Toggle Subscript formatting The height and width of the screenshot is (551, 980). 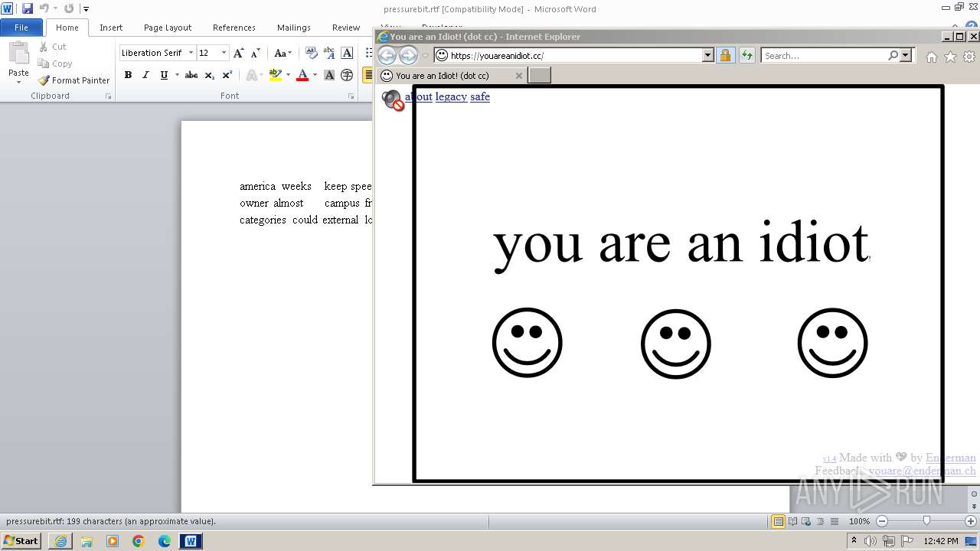pyautogui.click(x=210, y=75)
